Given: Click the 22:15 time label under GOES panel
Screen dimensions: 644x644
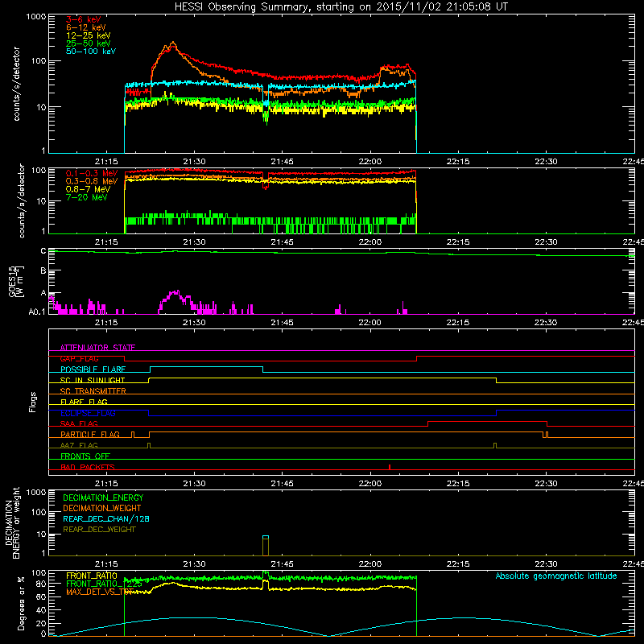Looking at the screenshot, I should (458, 323).
